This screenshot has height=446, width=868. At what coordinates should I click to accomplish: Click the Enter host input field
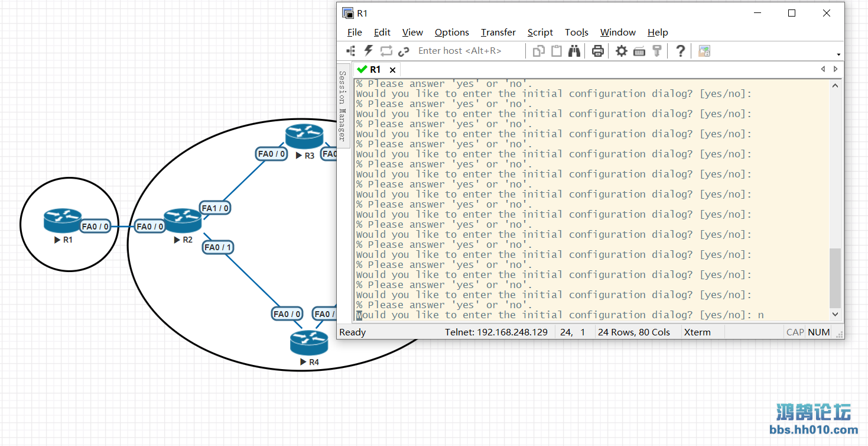(469, 51)
